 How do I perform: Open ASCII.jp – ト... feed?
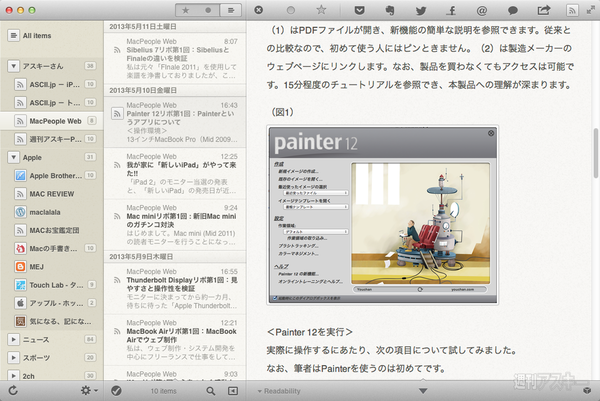52,103
